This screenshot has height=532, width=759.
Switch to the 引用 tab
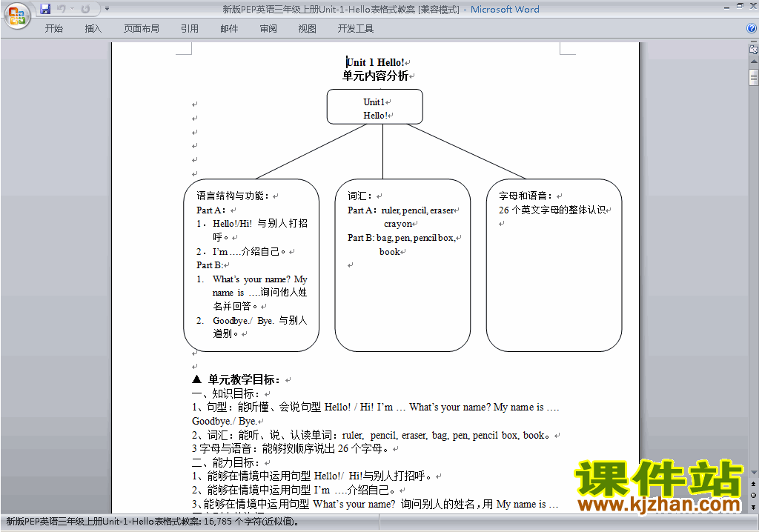(189, 29)
